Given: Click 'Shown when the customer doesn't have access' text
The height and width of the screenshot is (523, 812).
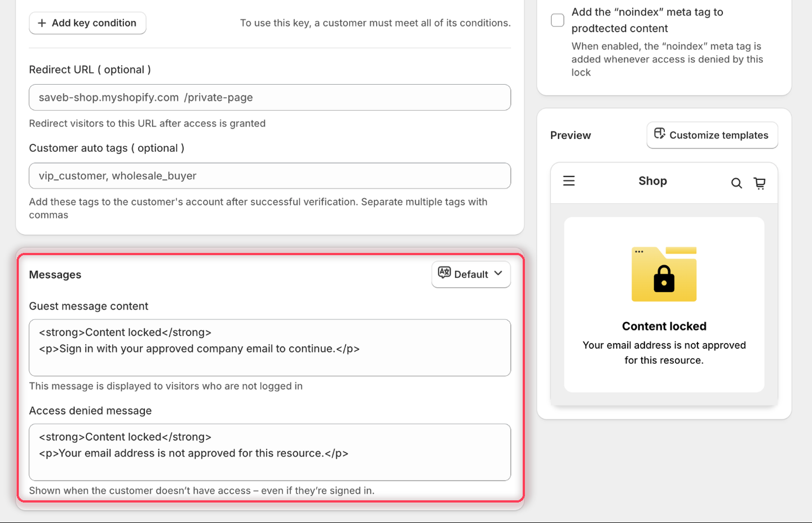Looking at the screenshot, I should [x=202, y=491].
